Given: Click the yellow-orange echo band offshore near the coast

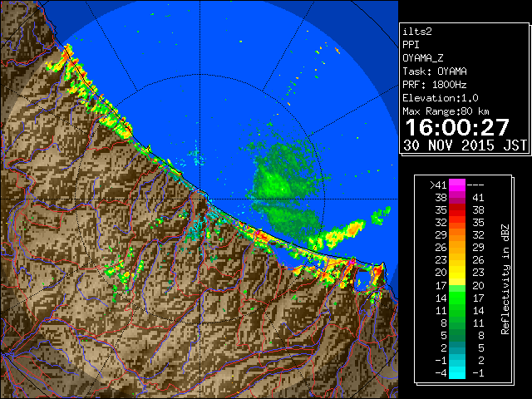Looking at the screenshot, I should pos(337,234).
